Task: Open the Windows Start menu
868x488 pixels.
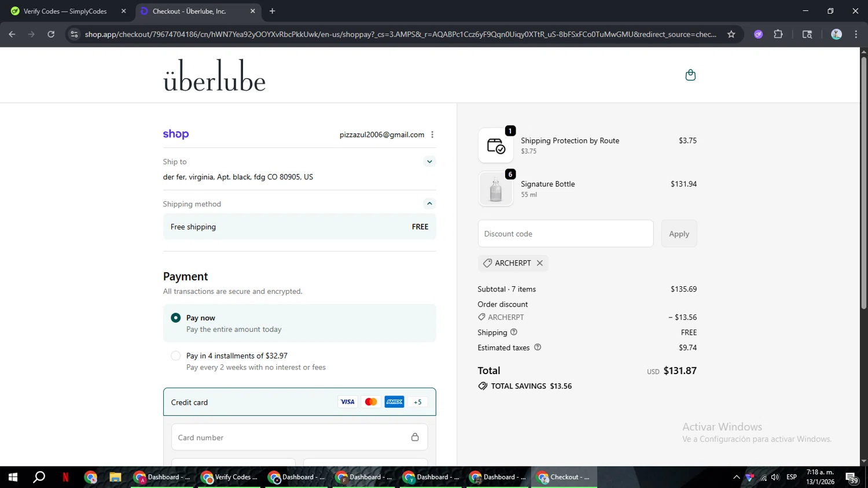Action: (x=13, y=477)
